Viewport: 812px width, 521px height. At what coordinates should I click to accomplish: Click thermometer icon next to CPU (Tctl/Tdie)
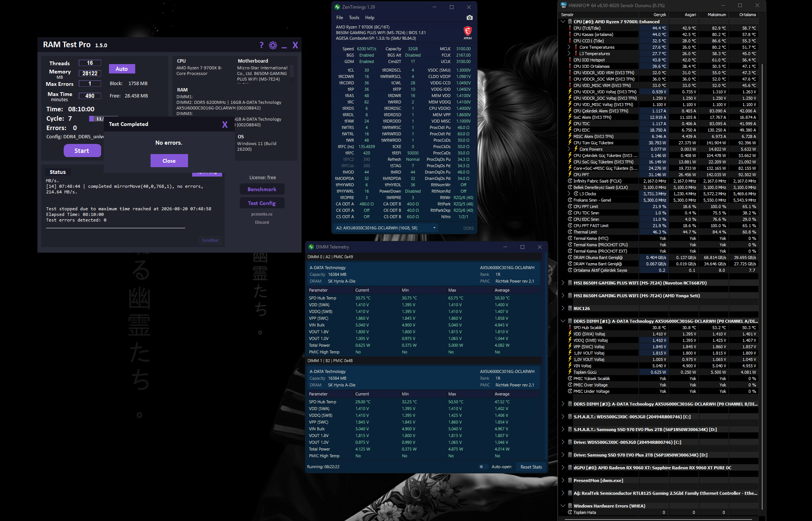(x=570, y=28)
